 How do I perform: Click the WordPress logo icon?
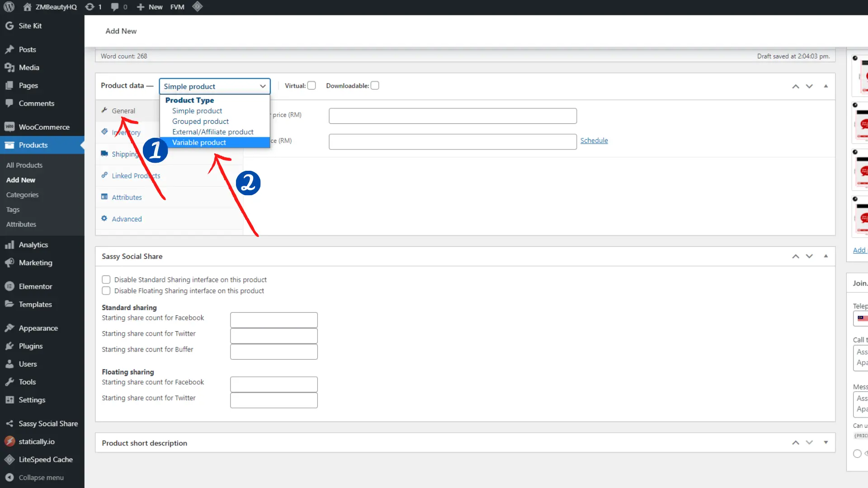(x=9, y=7)
